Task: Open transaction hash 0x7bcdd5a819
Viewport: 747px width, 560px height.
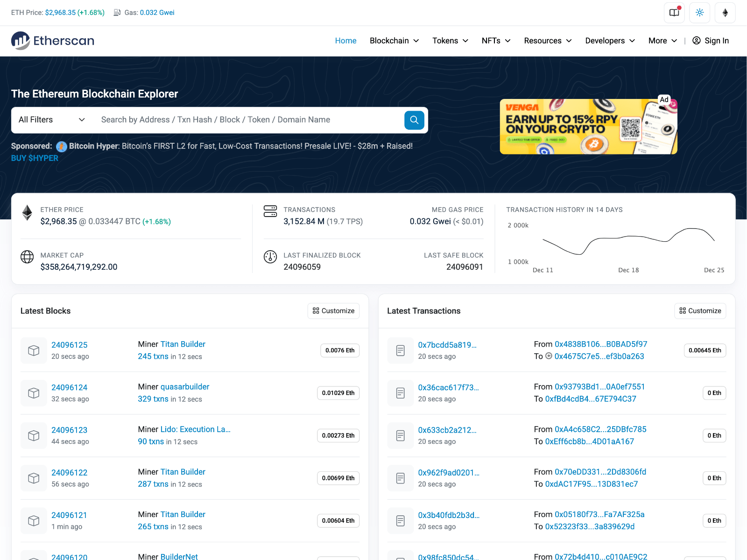Action: tap(447, 345)
